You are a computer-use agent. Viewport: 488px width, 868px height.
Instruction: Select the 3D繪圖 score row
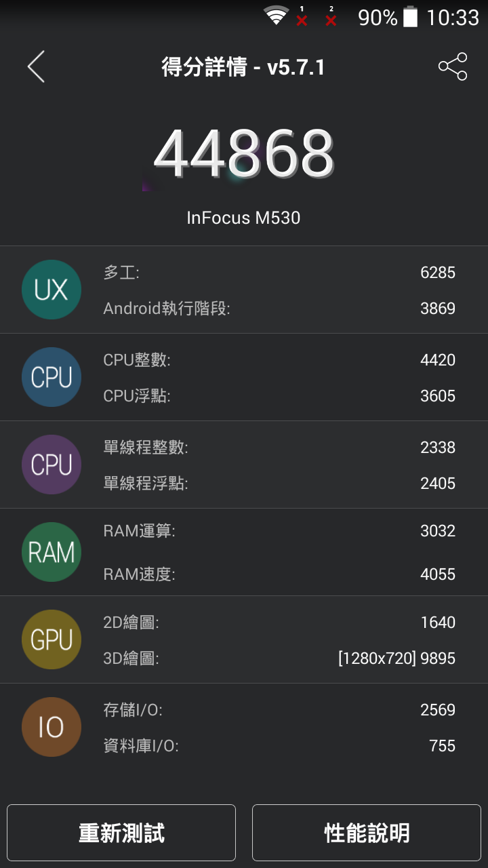279,658
